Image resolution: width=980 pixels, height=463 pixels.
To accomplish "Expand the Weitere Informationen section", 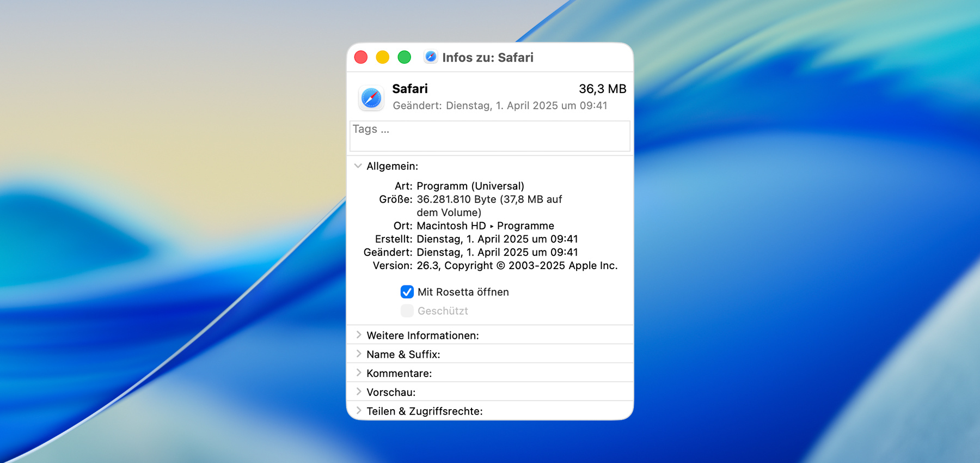I will point(358,335).
